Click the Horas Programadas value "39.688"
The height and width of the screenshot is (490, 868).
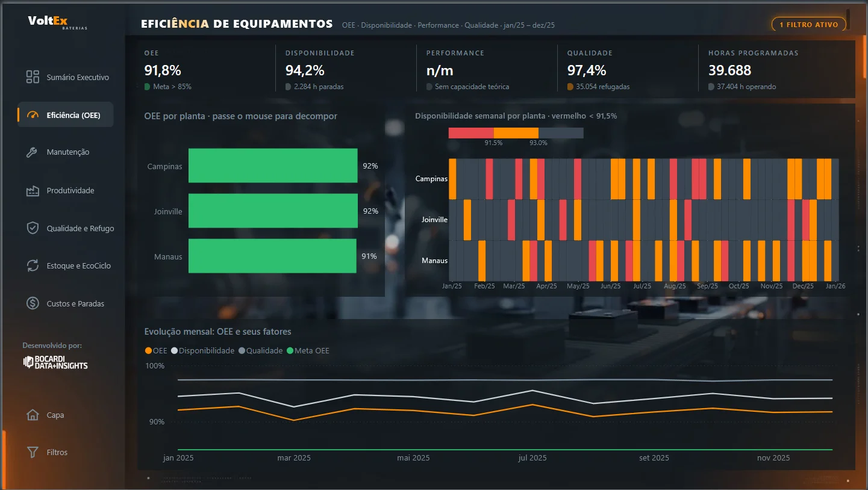point(729,70)
